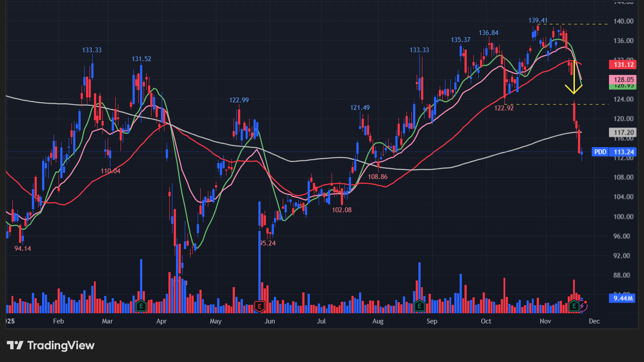Click the blue 9.44M volume label
The width and height of the screenshot is (644, 362).
point(622,298)
